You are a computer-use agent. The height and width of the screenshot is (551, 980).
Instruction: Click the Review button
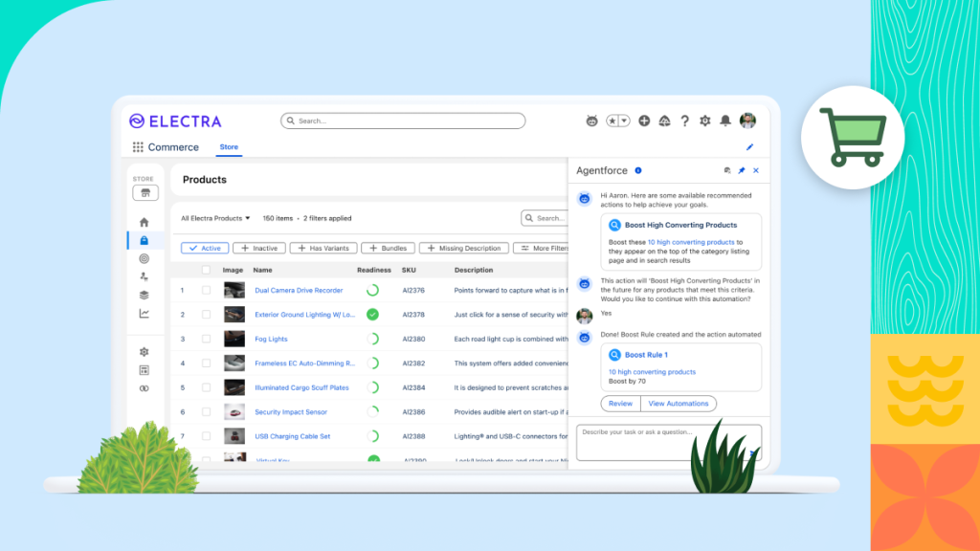click(x=620, y=404)
